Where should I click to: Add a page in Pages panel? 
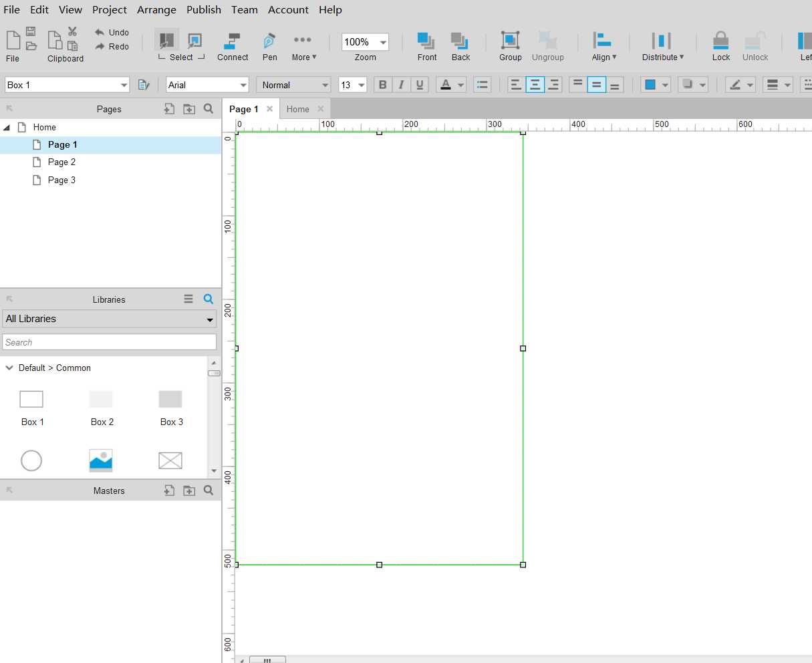click(170, 109)
